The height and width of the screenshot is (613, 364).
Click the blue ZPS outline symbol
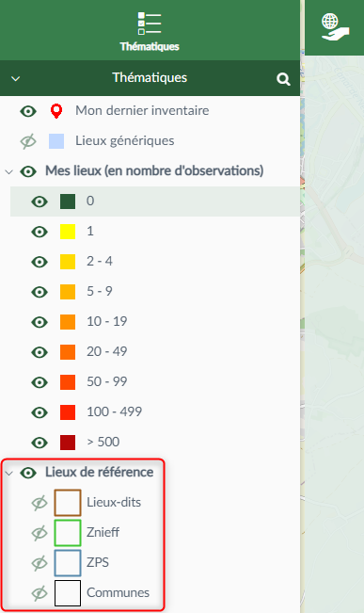68,562
